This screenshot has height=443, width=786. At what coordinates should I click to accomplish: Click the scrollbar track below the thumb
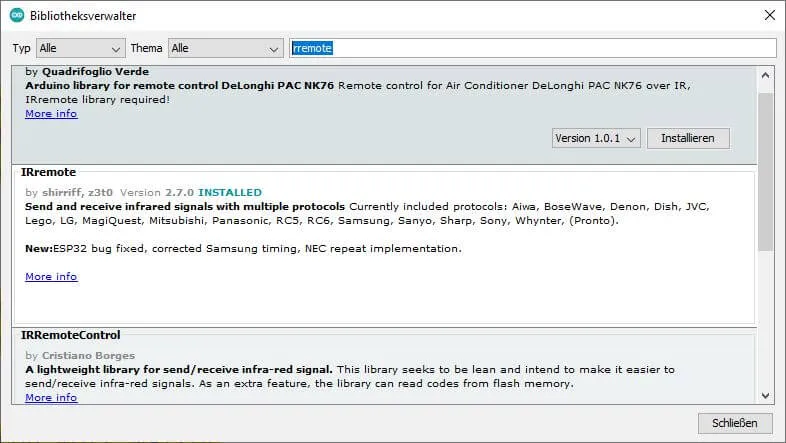(765, 320)
